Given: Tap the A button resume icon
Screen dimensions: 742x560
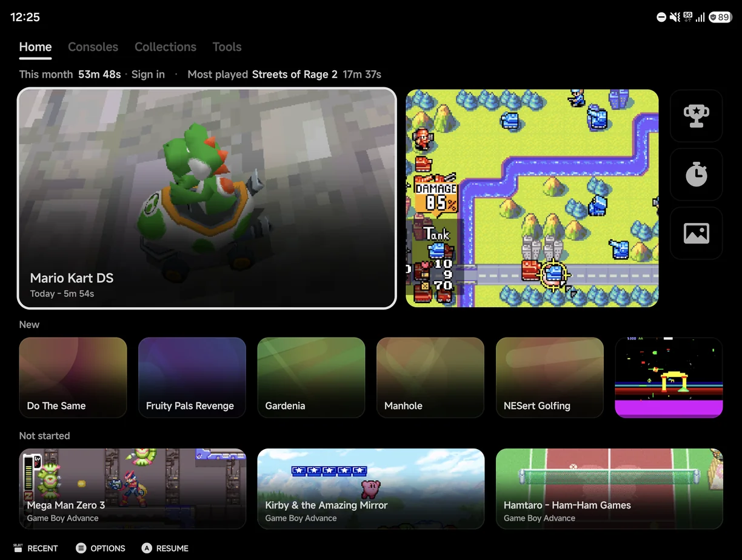Looking at the screenshot, I should pos(147,548).
